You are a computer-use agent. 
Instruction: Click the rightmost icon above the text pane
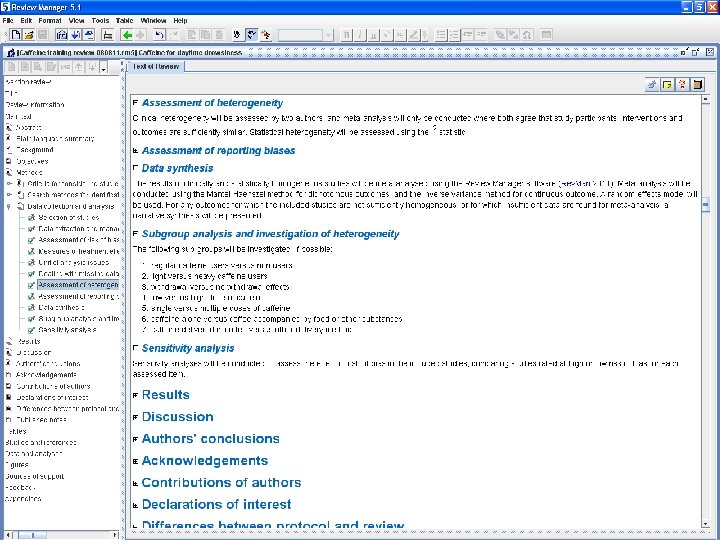698,84
